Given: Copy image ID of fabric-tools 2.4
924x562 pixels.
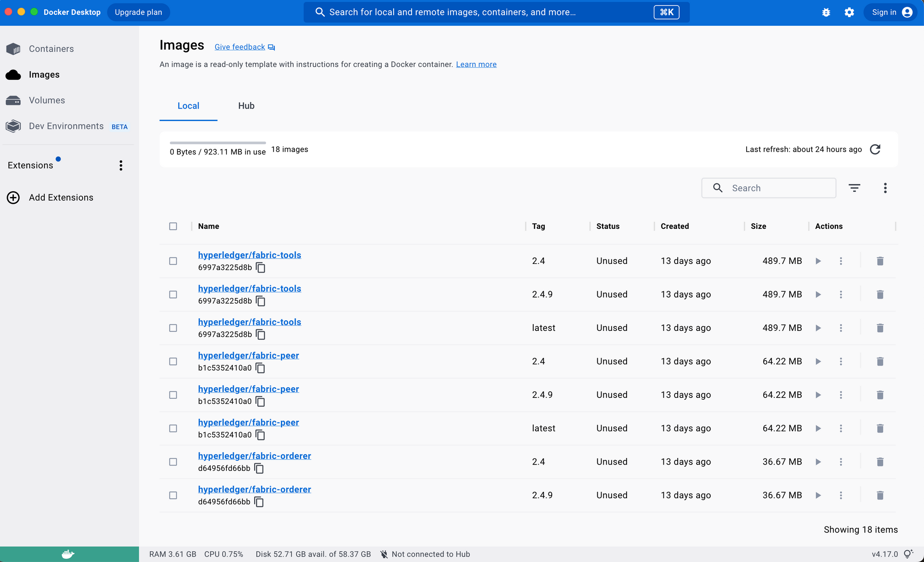Looking at the screenshot, I should (x=261, y=268).
